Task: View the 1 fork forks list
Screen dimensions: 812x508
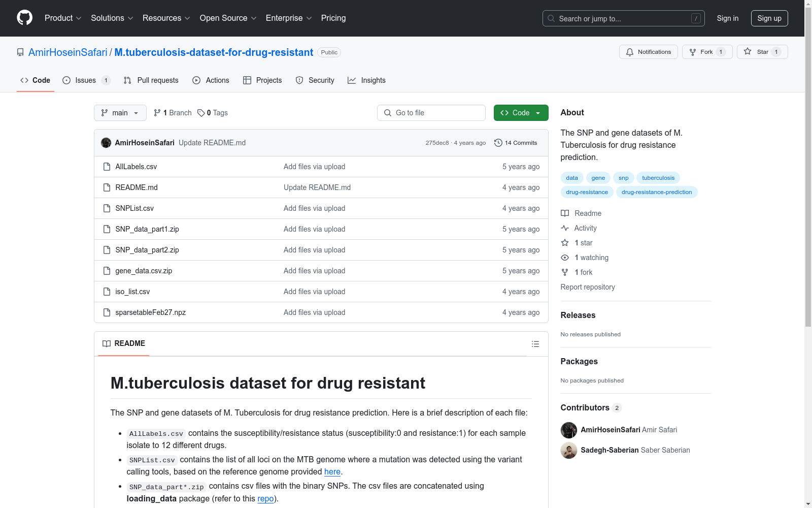Action: click(577, 272)
